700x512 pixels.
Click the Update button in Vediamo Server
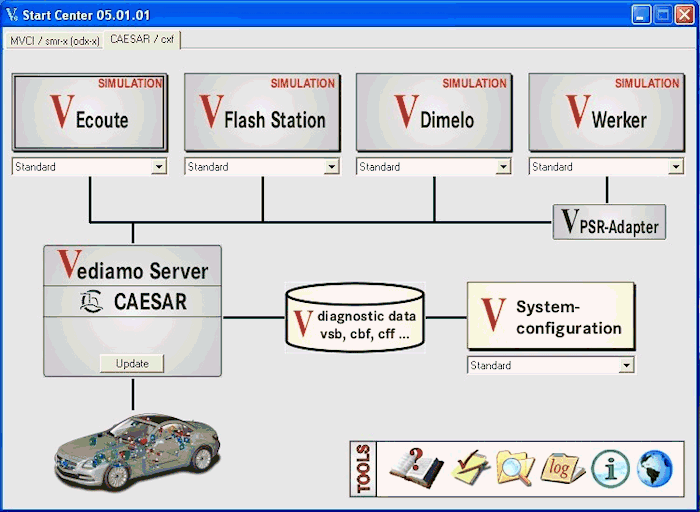[132, 364]
